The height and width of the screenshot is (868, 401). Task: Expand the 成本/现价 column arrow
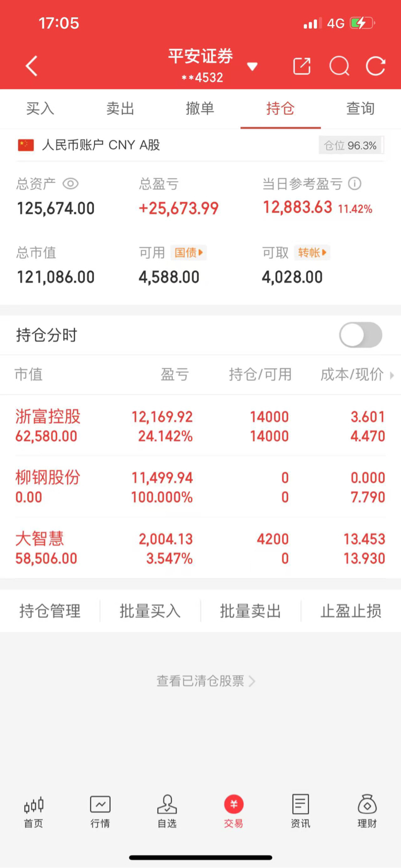[392, 375]
